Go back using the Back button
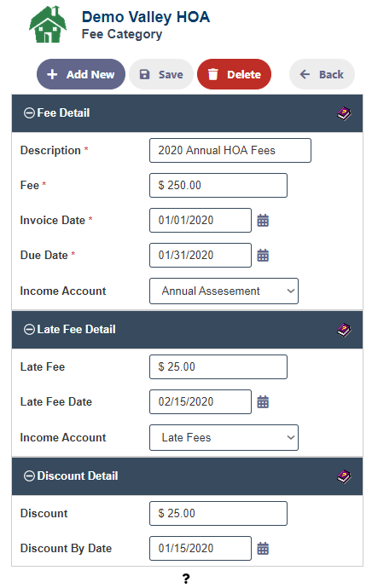Image resolution: width=372 pixels, height=588 pixels. coord(322,74)
